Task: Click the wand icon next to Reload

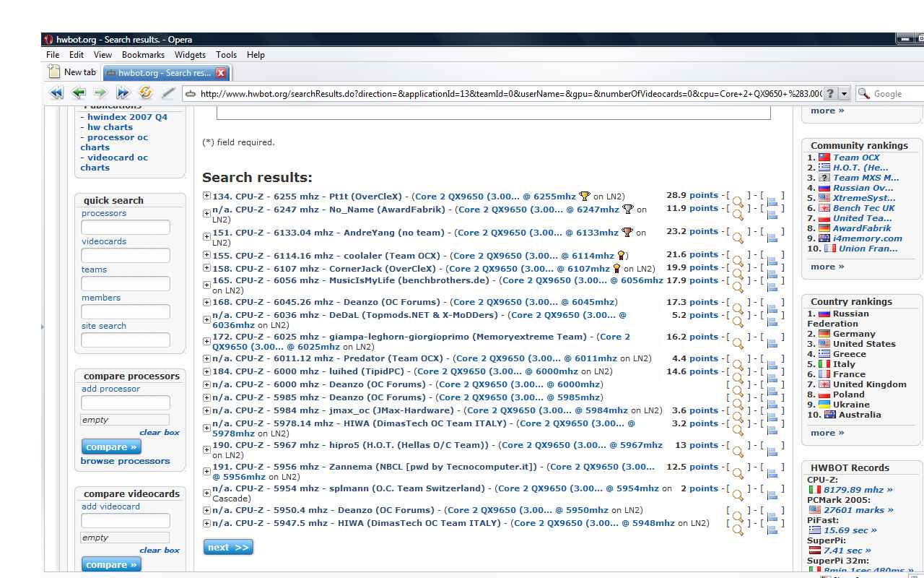Action: coord(167,93)
